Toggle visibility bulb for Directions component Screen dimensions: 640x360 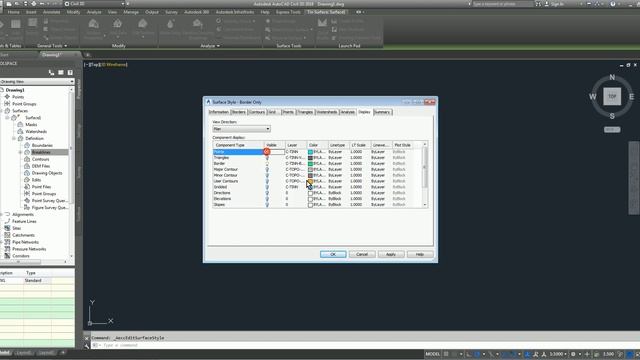pyautogui.click(x=267, y=193)
